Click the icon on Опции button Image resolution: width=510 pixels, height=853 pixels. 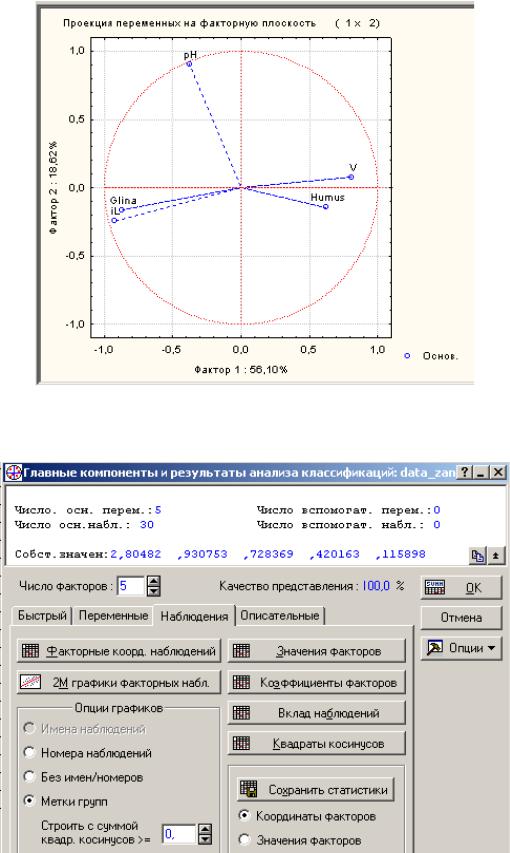435,648
